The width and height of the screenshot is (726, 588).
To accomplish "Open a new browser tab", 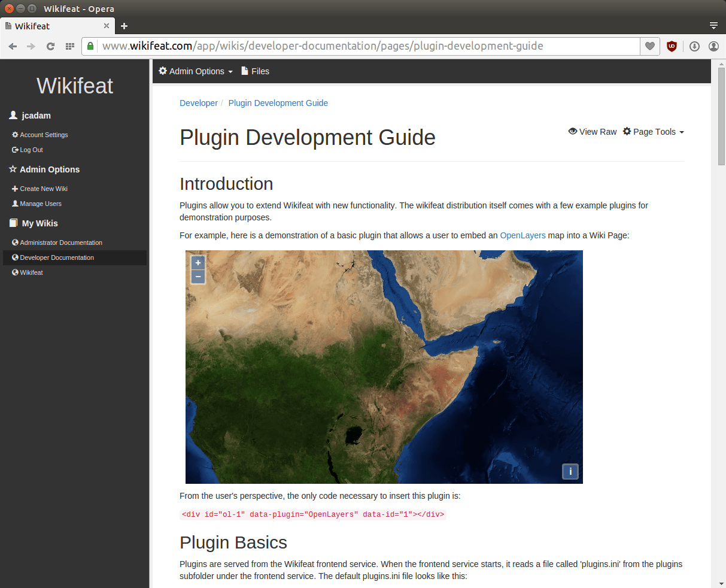I will click(x=124, y=26).
